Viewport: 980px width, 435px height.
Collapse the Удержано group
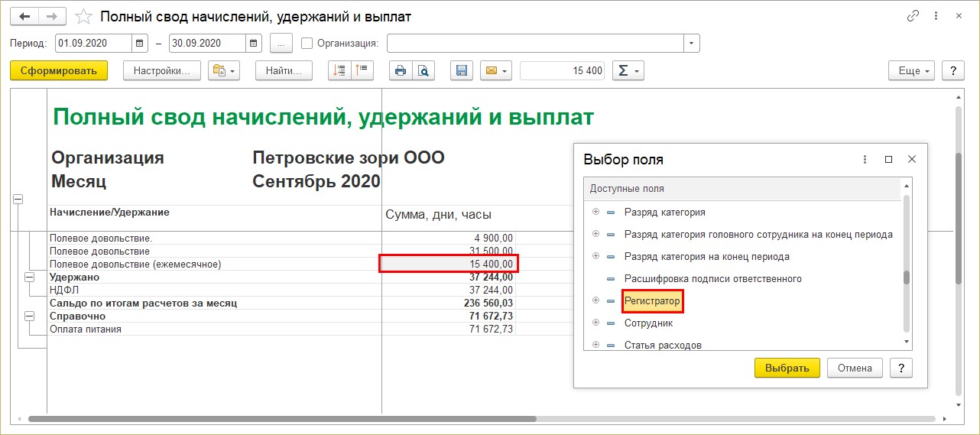[30, 276]
